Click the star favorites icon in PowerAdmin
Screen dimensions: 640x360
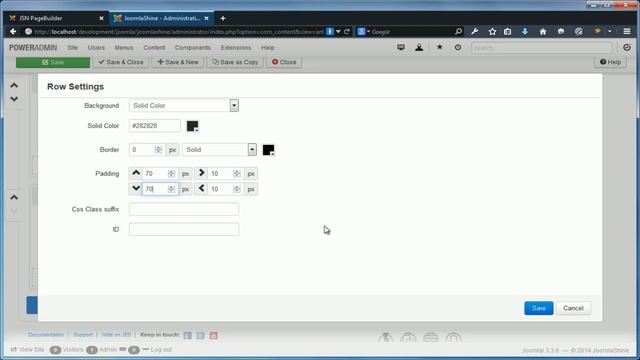440,47
